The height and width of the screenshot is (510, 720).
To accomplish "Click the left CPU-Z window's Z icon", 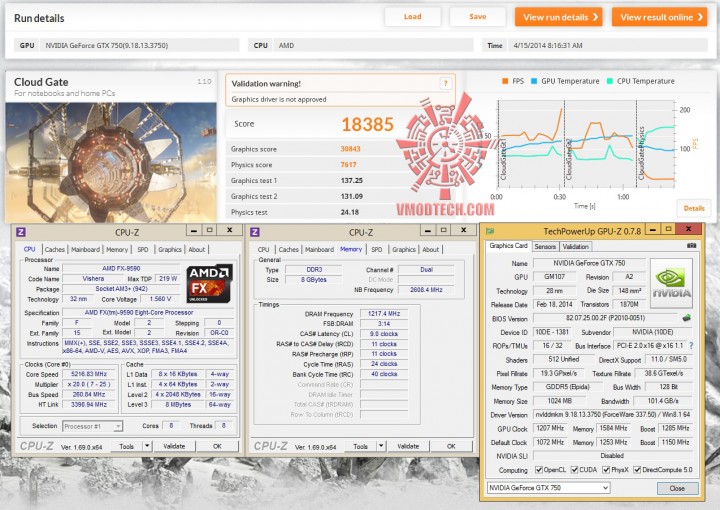I will click(21, 232).
